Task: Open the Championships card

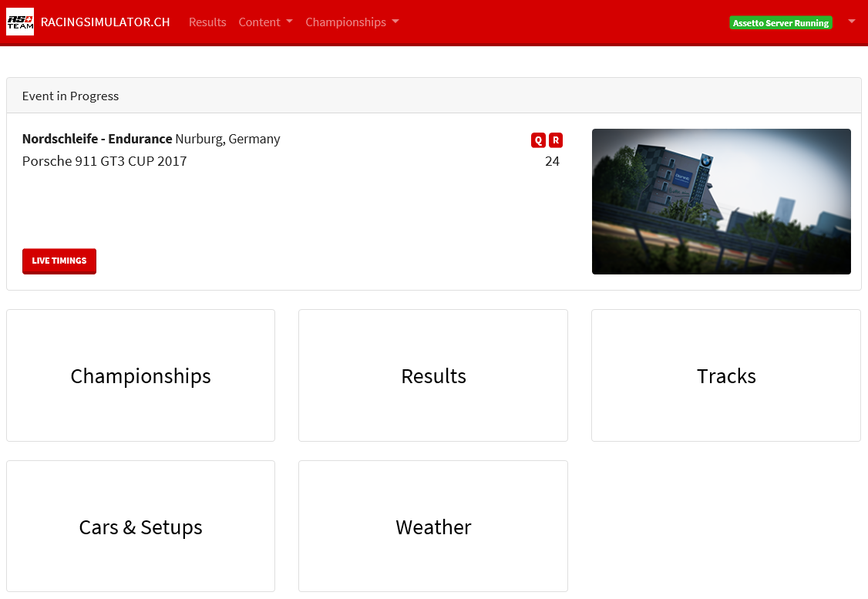Action: pos(140,375)
